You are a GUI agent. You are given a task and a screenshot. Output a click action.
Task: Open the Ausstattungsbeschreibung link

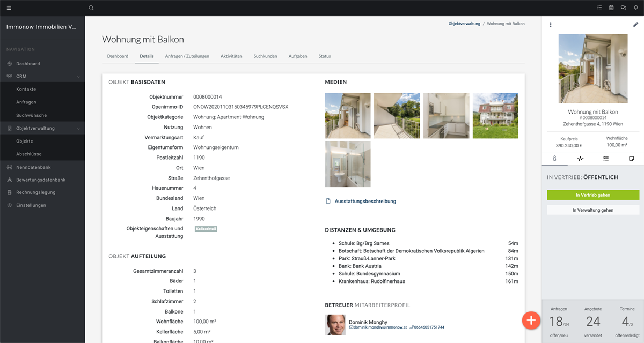(365, 202)
